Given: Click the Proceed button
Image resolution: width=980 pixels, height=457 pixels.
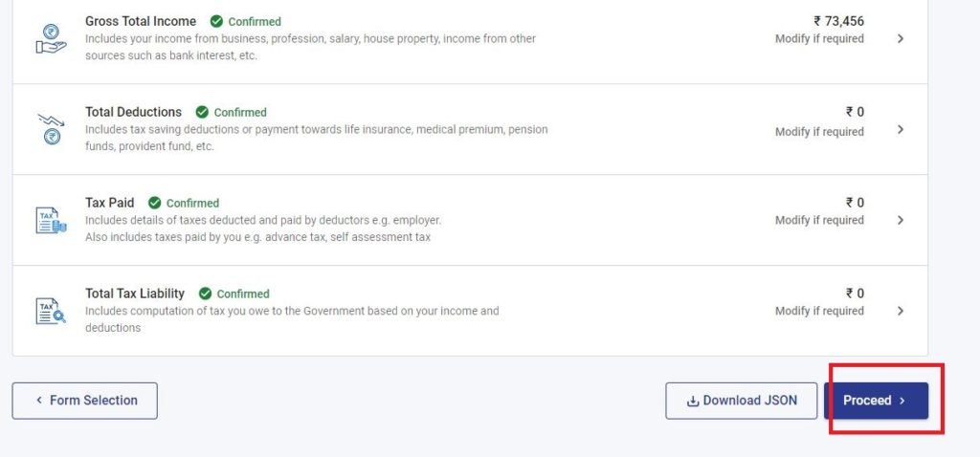Looking at the screenshot, I should tap(876, 401).
